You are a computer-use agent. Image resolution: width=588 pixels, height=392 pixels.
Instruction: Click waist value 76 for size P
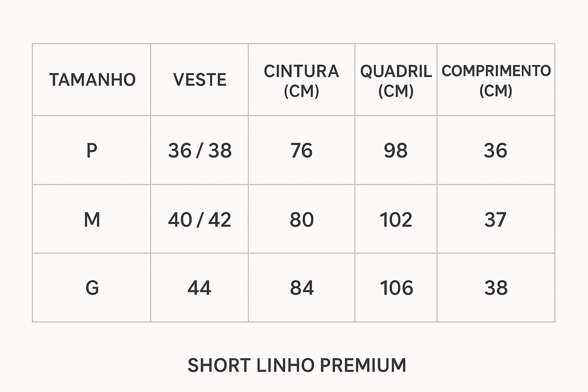click(x=301, y=150)
